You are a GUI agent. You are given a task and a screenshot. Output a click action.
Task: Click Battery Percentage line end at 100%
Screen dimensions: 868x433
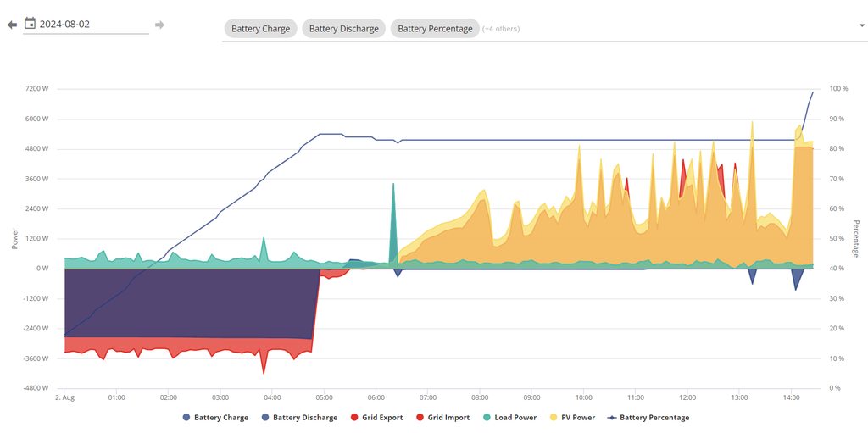(x=813, y=92)
